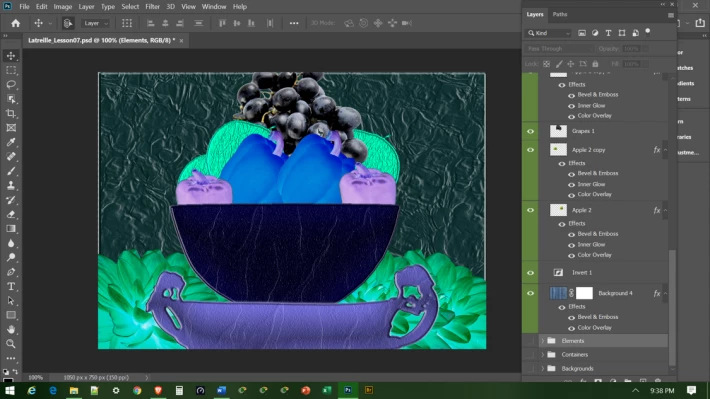Select the Healing Brush tool
710x399 pixels.
[11, 157]
